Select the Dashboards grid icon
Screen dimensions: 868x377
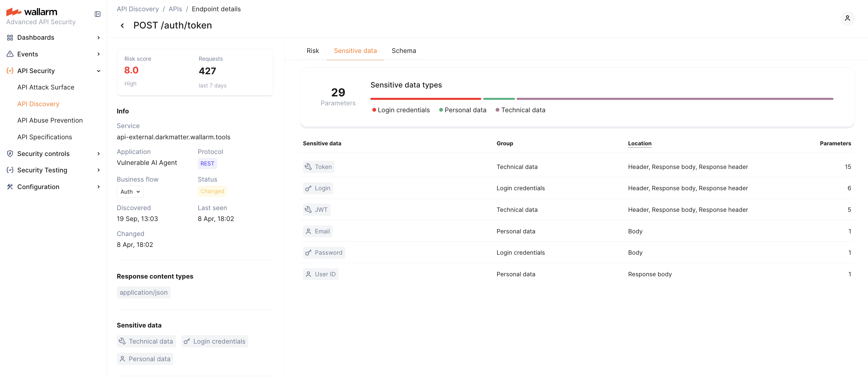click(10, 37)
